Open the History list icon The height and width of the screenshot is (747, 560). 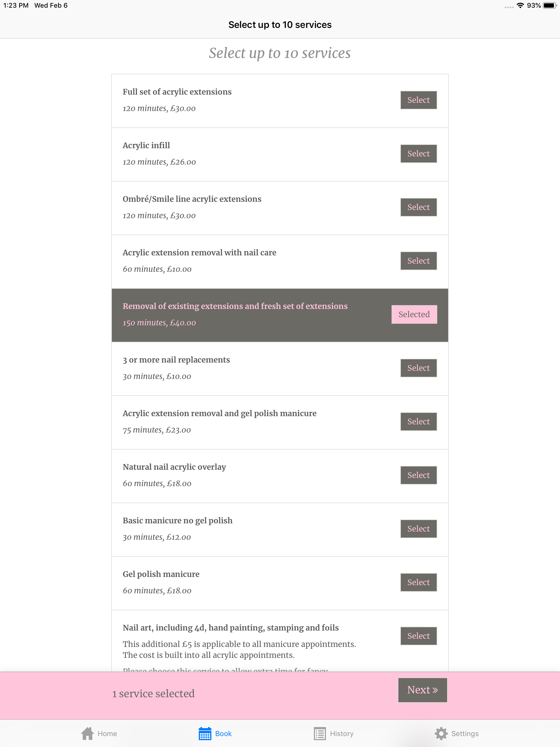point(320,734)
